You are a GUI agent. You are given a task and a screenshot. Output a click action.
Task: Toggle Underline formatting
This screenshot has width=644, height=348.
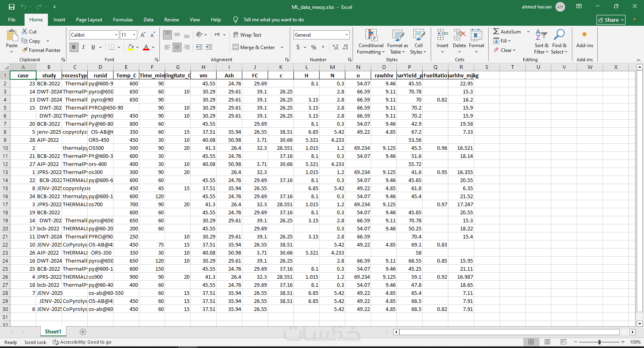[93, 47]
